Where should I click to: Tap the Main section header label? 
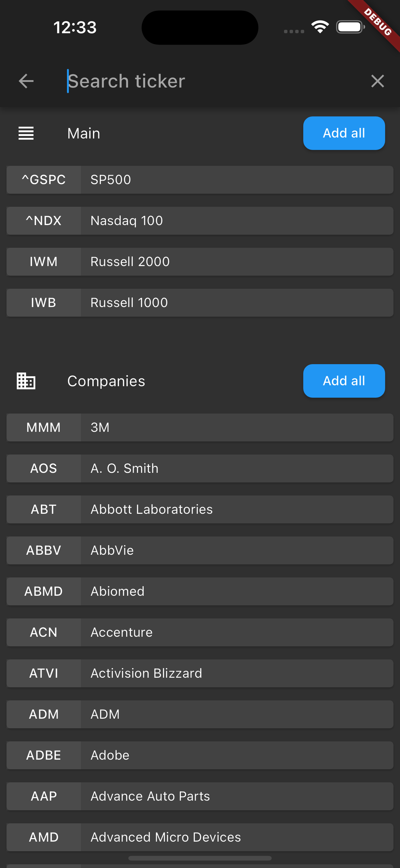pos(83,133)
